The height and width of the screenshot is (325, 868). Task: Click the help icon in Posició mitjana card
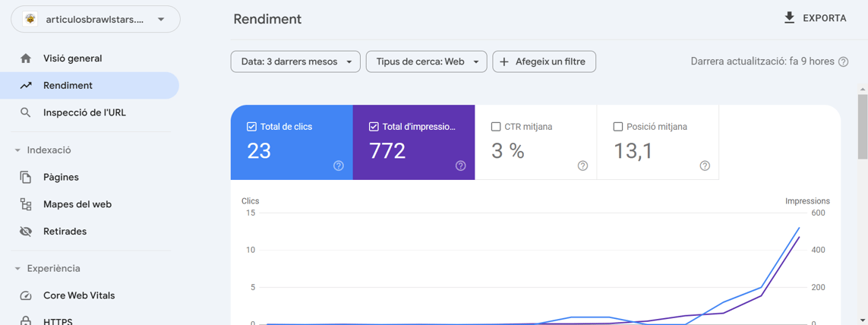coord(705,166)
